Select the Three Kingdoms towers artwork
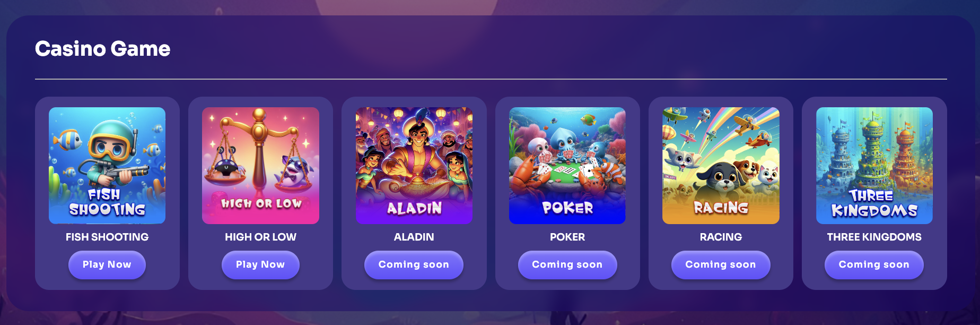The width and height of the screenshot is (980, 325). (874, 166)
